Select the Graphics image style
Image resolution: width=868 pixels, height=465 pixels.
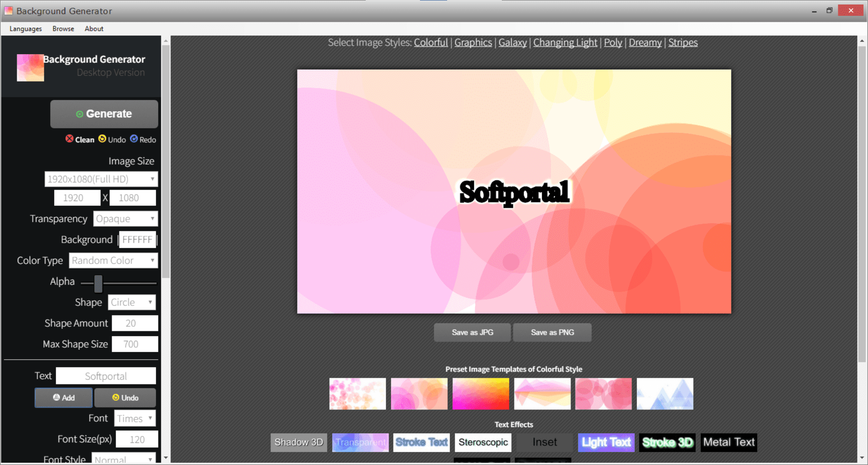click(x=473, y=42)
